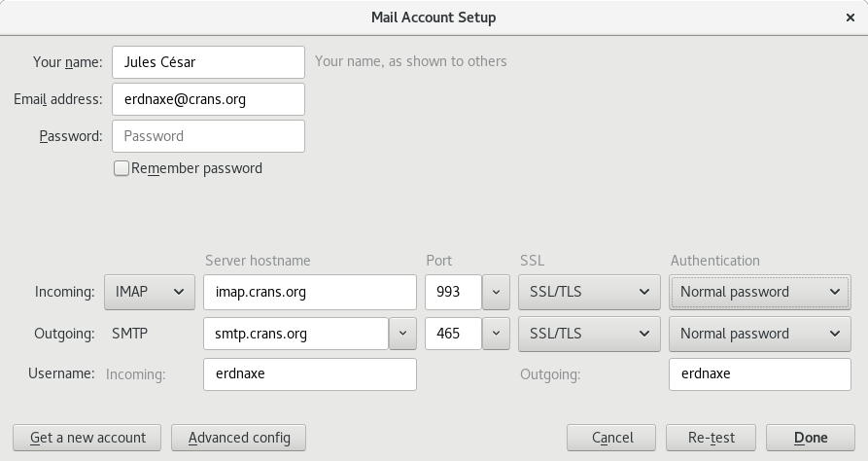Click into the Password field
The image size is (868, 461).
[x=208, y=136]
